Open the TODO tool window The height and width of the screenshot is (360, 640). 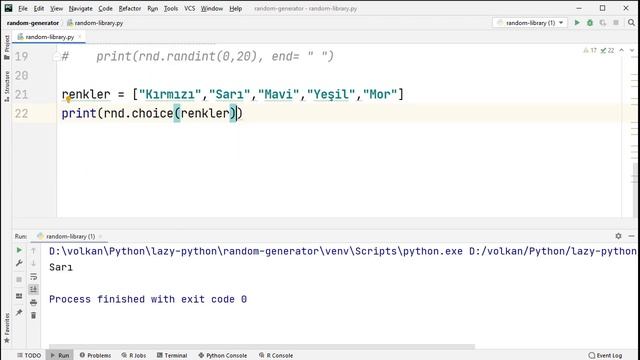point(29,355)
